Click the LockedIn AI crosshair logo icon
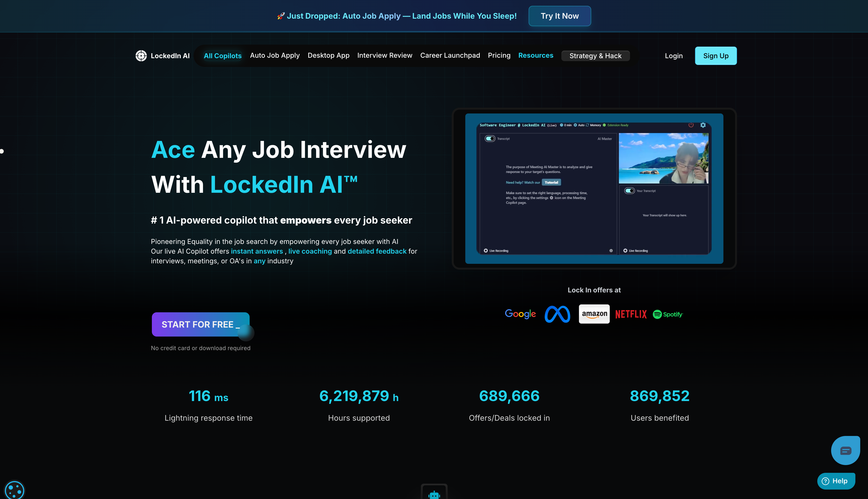 [141, 56]
